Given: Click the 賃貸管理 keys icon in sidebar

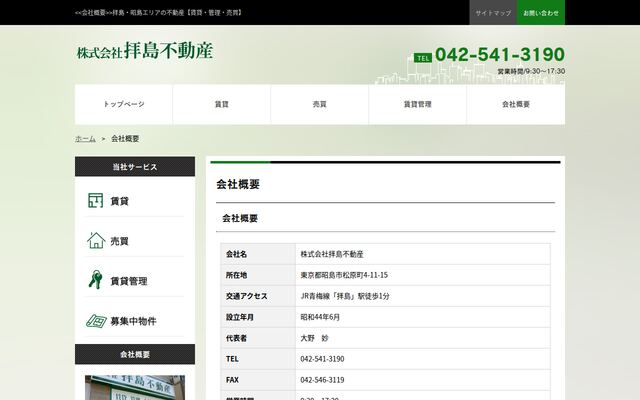Looking at the screenshot, I should pos(95,280).
